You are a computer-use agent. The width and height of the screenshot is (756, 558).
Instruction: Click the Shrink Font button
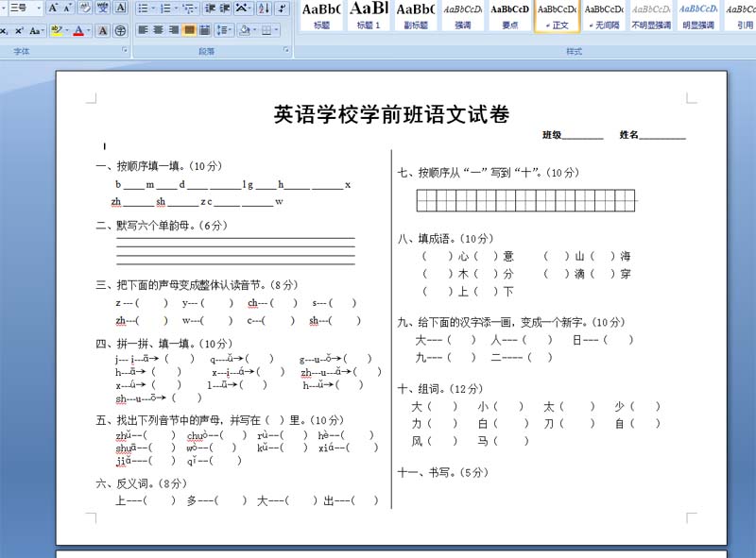[x=66, y=8]
